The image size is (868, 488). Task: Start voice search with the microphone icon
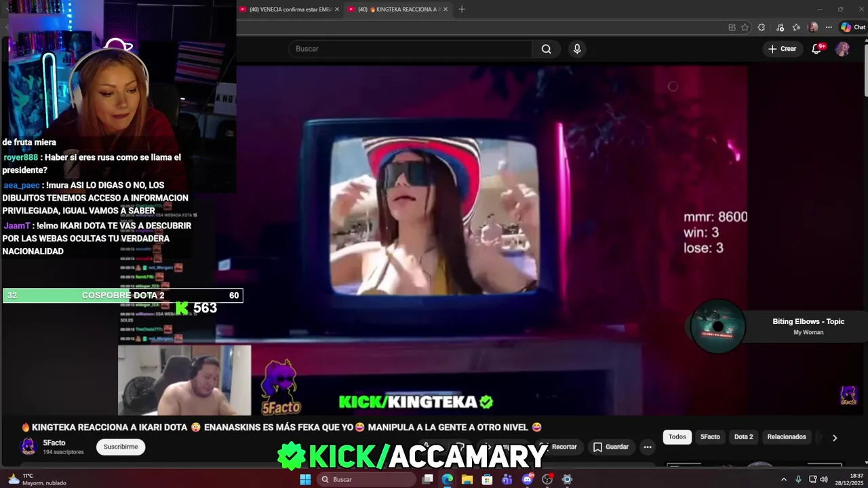[x=577, y=49]
